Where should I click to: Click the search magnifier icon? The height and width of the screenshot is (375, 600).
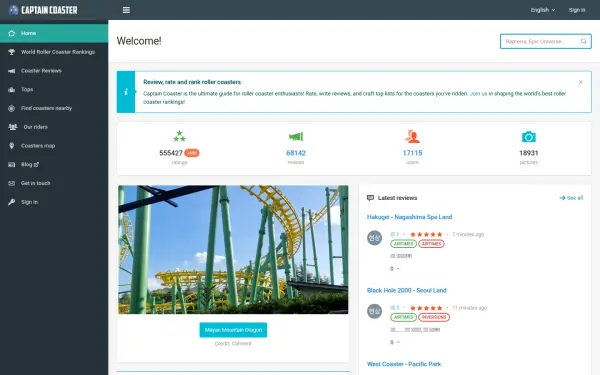pos(584,41)
